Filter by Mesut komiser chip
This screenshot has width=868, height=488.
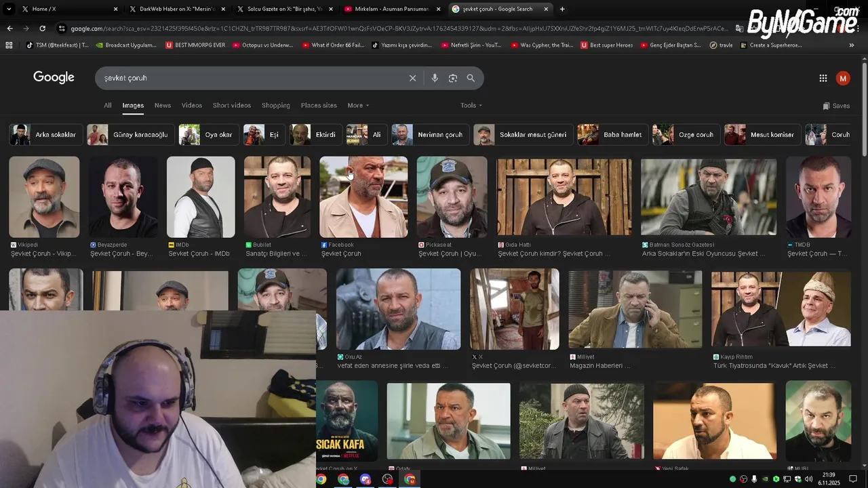pyautogui.click(x=763, y=135)
